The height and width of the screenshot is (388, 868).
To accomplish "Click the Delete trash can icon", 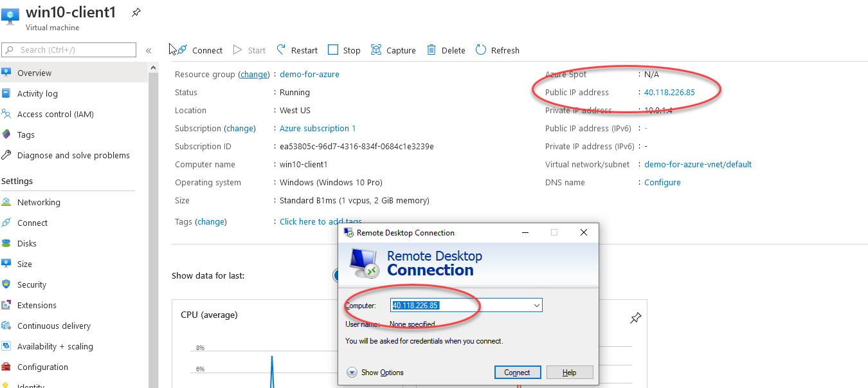I will click(431, 50).
